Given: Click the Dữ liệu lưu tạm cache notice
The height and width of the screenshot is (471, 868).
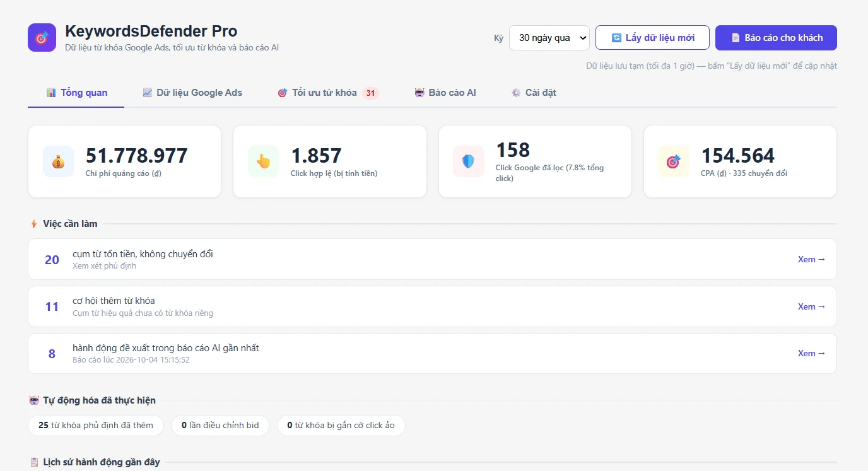Looking at the screenshot, I should 712,66.
